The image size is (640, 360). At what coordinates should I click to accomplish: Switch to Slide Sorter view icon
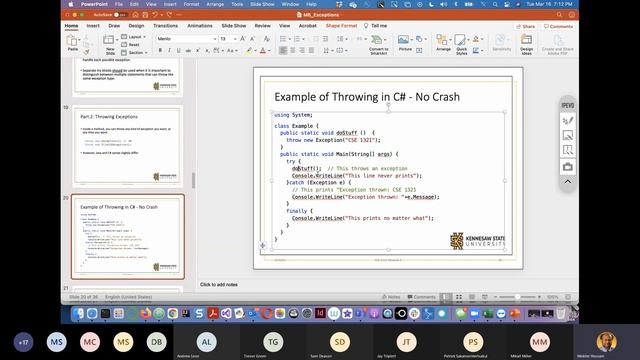tap(459, 297)
